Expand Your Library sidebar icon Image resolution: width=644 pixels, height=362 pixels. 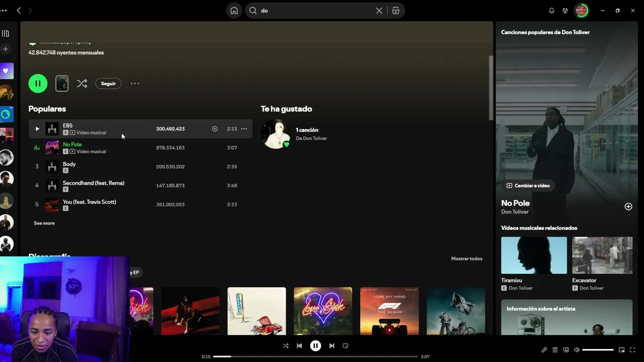tap(6, 34)
